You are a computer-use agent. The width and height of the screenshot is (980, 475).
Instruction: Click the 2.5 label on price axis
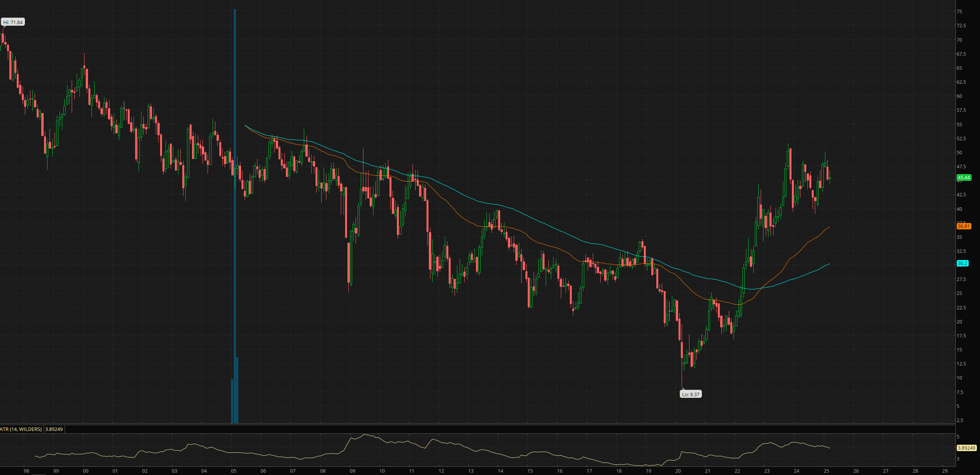click(960, 420)
